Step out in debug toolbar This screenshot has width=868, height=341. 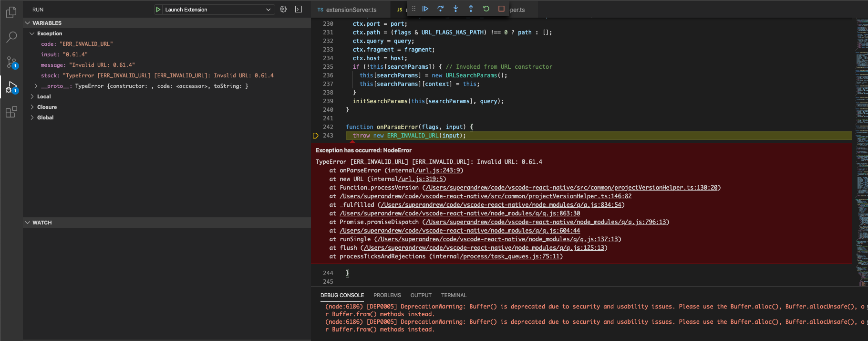471,9
